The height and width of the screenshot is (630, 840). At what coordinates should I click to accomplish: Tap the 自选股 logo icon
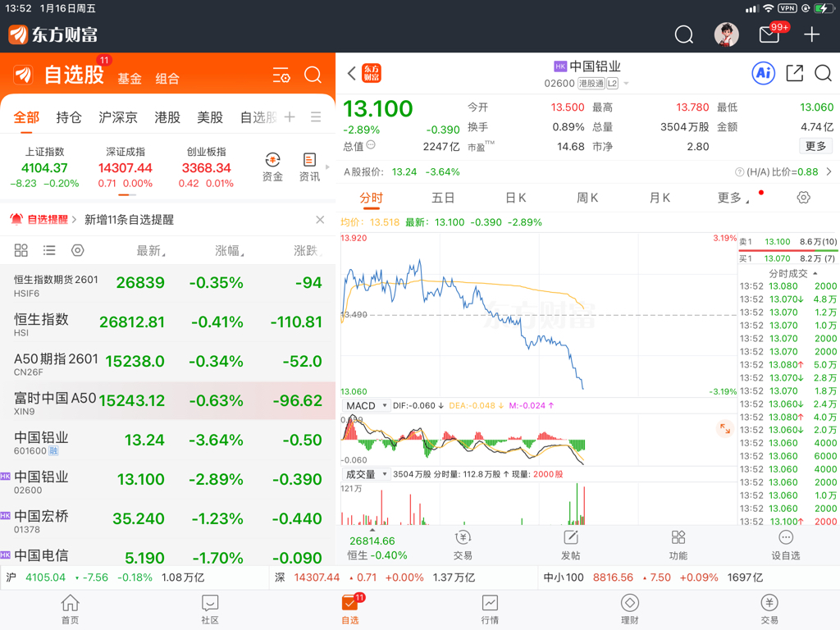coord(24,75)
